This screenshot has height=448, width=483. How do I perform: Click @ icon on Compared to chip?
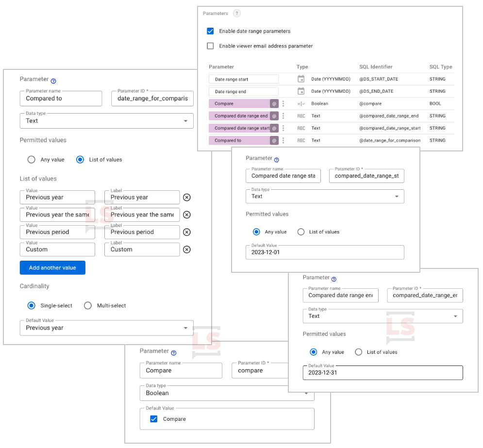click(274, 140)
